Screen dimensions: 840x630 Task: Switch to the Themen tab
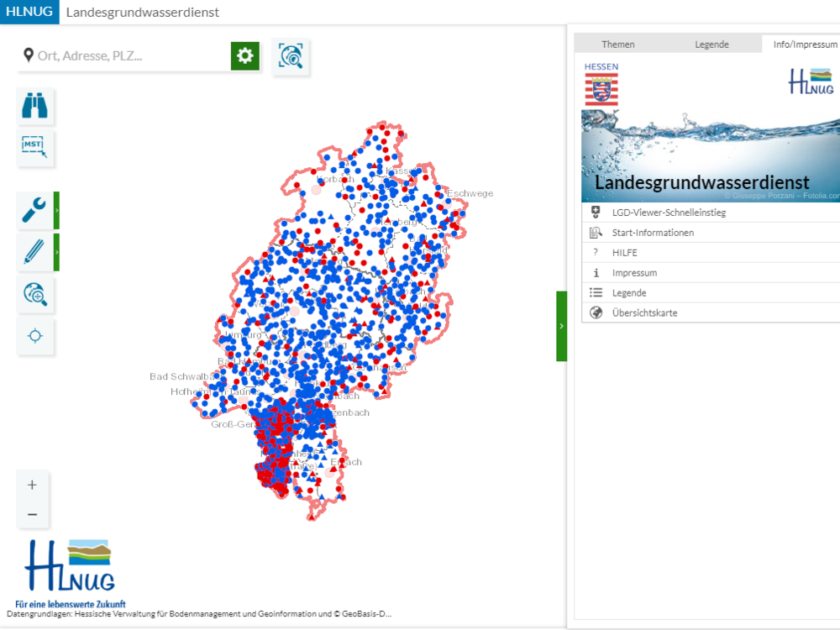(x=618, y=45)
